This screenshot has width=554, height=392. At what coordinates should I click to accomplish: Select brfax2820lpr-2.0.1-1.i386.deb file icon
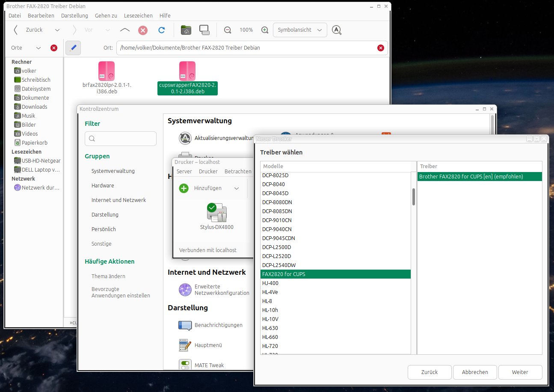coord(107,71)
